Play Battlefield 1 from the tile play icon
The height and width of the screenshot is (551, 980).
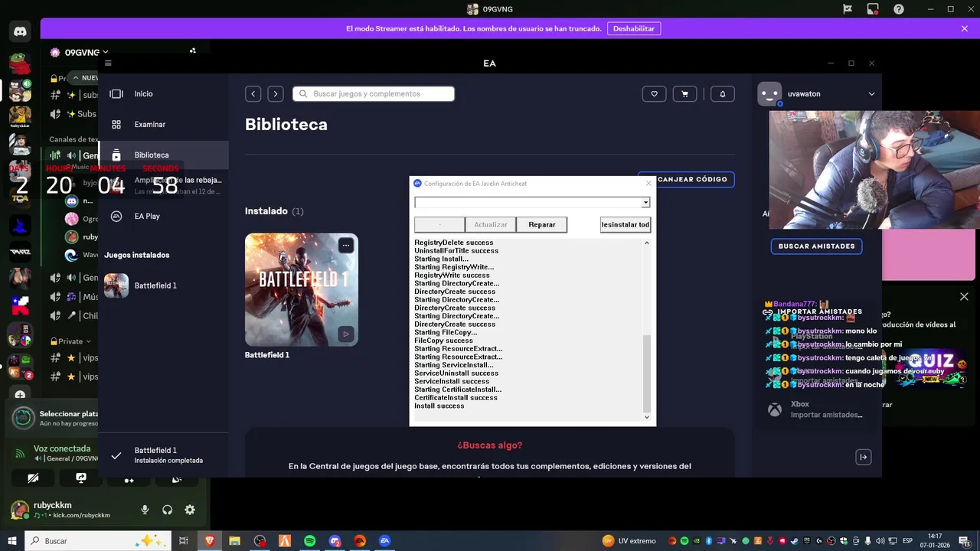346,334
